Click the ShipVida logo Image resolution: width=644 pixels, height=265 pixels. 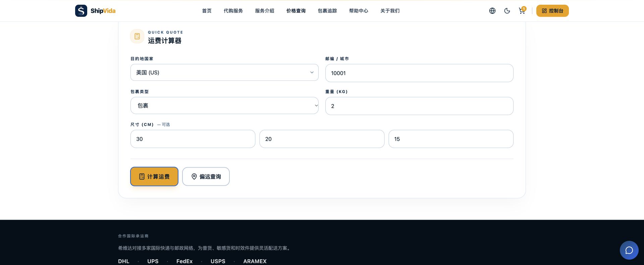95,11
